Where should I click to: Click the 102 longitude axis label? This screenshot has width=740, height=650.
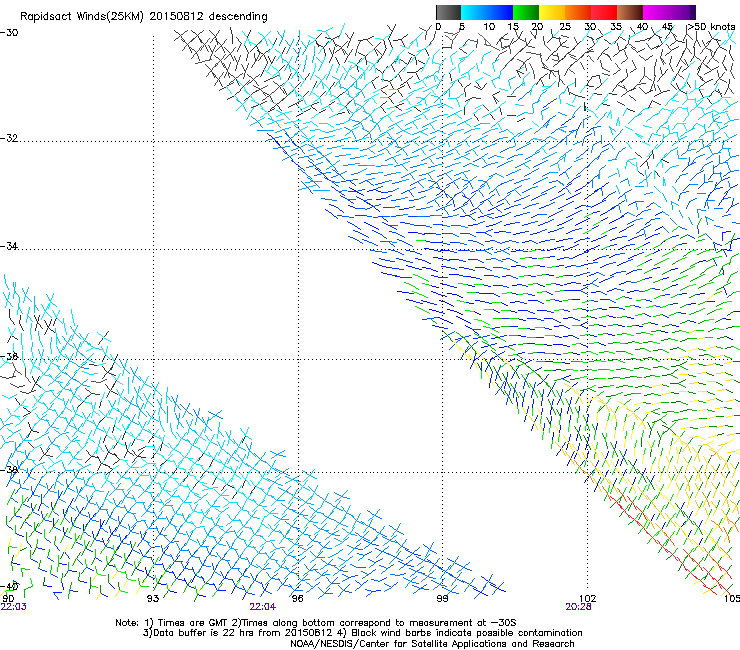(587, 599)
